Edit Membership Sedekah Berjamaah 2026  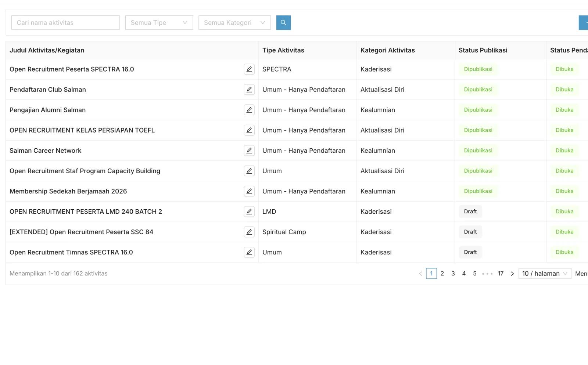point(249,191)
